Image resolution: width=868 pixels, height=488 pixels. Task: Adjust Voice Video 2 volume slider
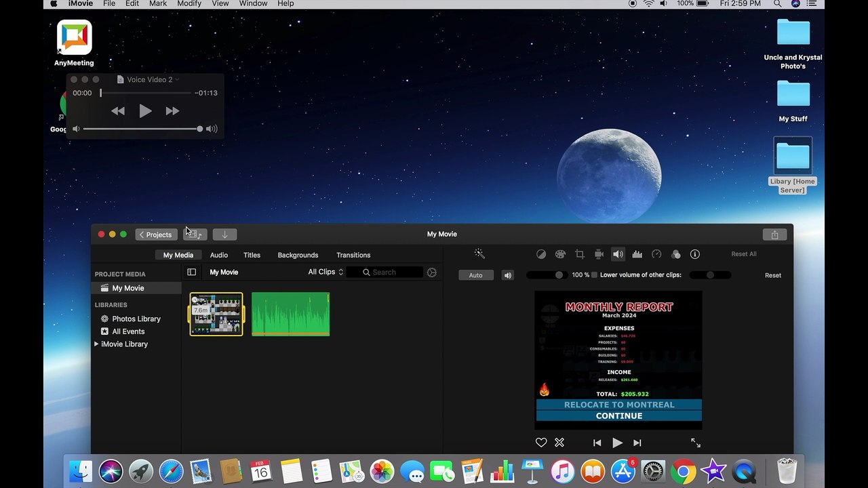coord(143,129)
